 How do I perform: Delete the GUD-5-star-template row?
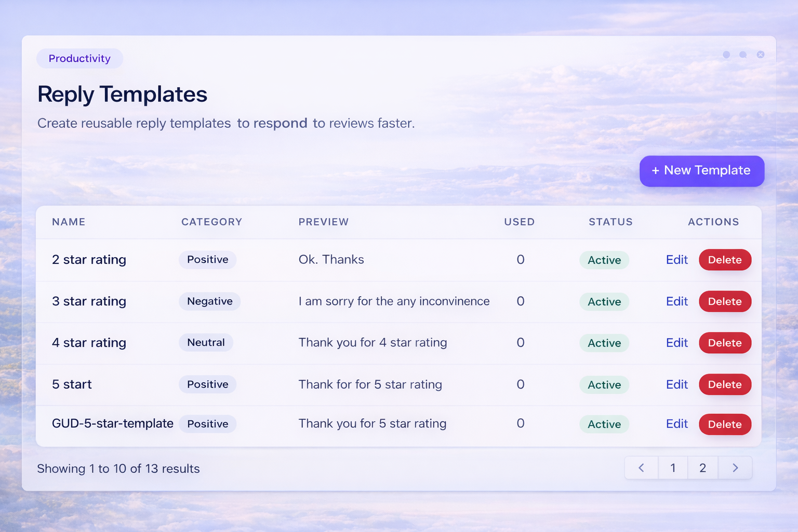click(725, 424)
